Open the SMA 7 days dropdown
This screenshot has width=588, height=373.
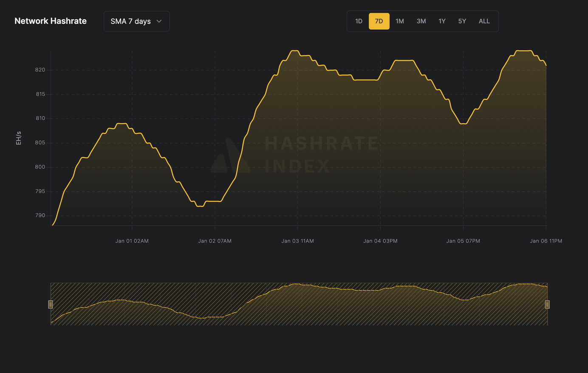136,21
